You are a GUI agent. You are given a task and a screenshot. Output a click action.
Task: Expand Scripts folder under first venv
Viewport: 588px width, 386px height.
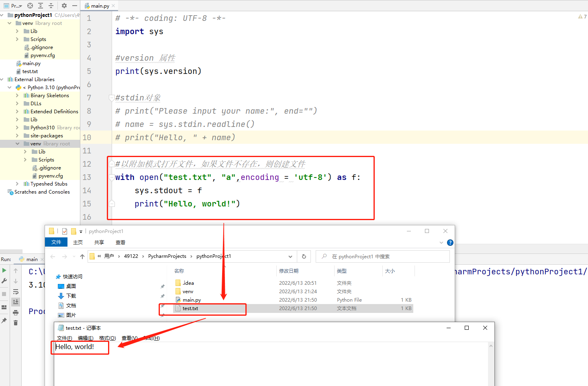(17, 39)
